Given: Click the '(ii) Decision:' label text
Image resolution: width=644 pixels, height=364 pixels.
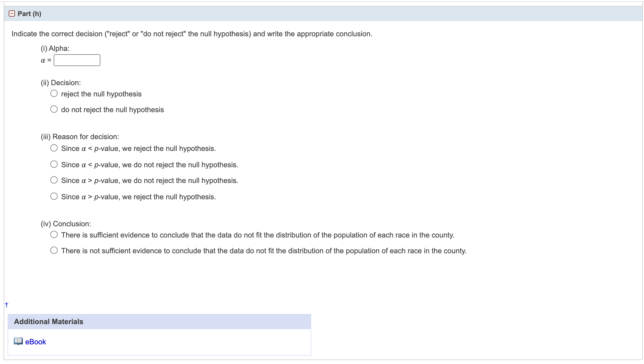Looking at the screenshot, I should [61, 82].
